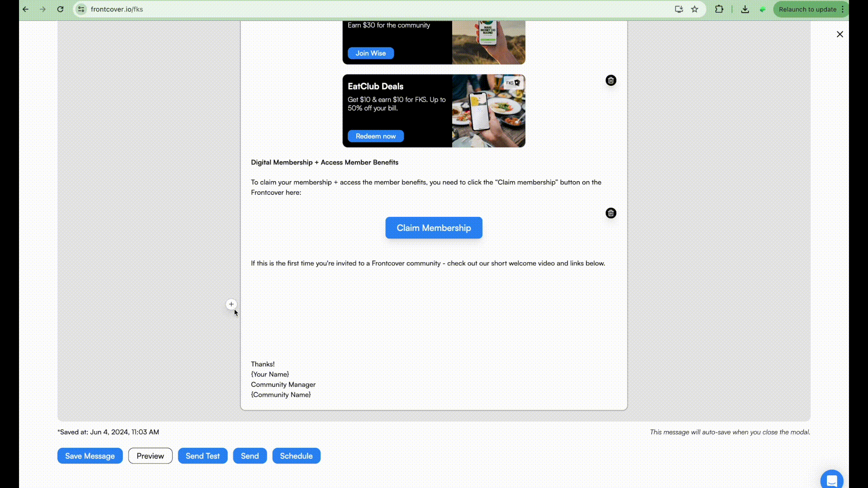Viewport: 868px width, 488px height.
Task: Delete the EatClub Deals card block
Action: (611, 80)
